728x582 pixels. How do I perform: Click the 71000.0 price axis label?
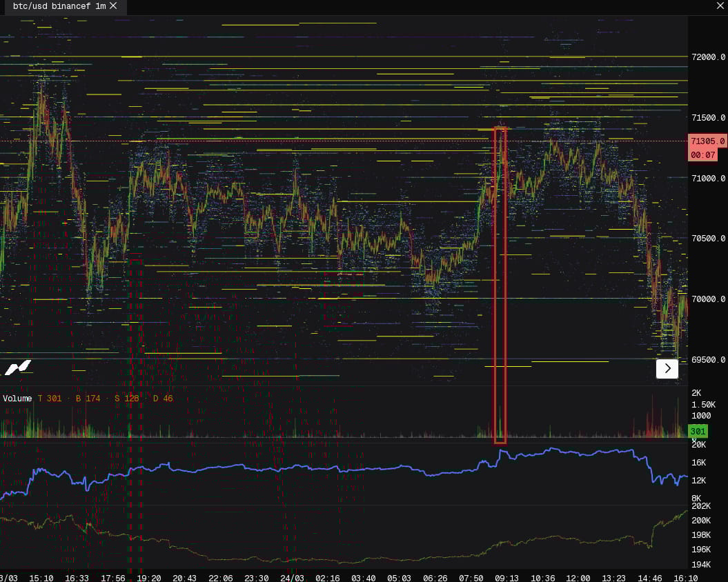708,178
